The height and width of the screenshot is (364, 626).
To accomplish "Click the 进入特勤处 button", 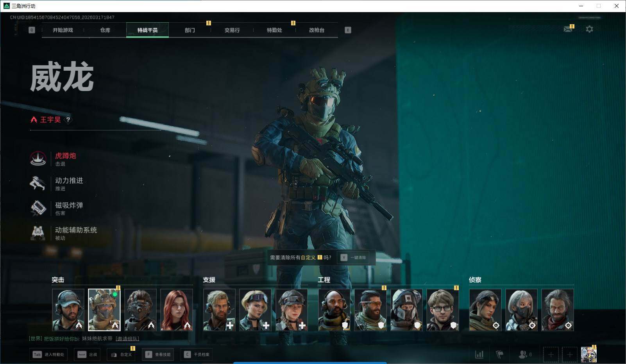I will [48, 355].
